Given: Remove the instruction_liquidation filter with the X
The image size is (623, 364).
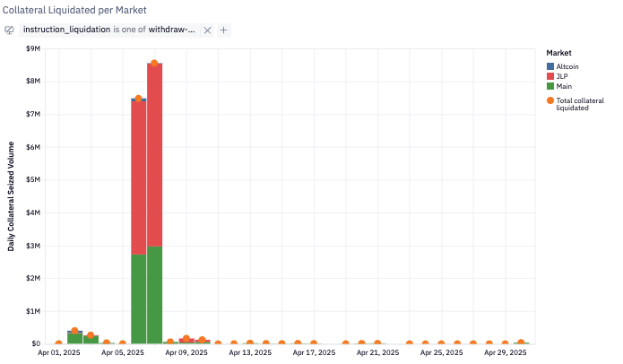Looking at the screenshot, I should pos(207,30).
